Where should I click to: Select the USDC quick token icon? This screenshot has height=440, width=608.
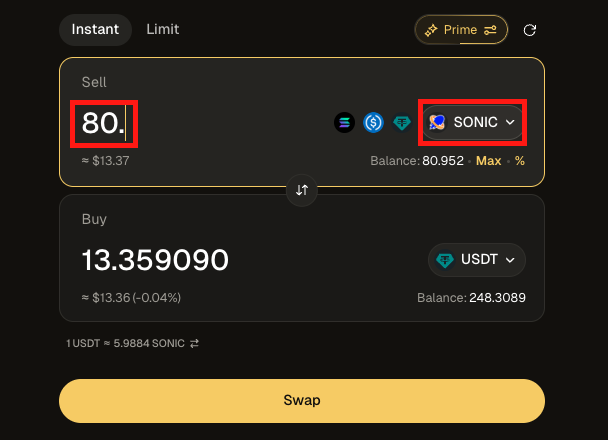click(373, 123)
